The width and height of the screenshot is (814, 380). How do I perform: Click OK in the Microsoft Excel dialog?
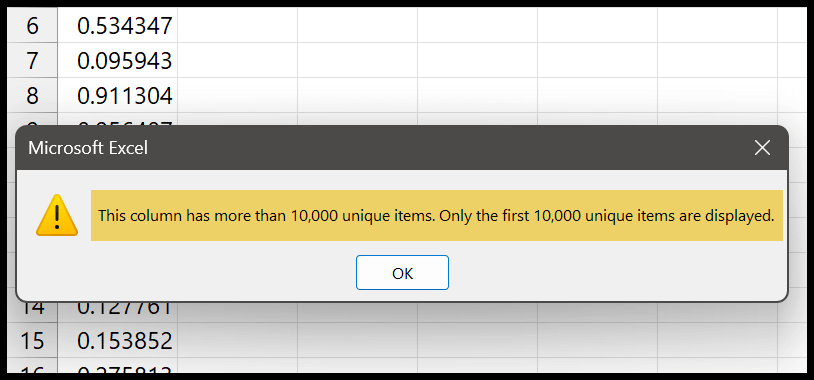[402, 273]
